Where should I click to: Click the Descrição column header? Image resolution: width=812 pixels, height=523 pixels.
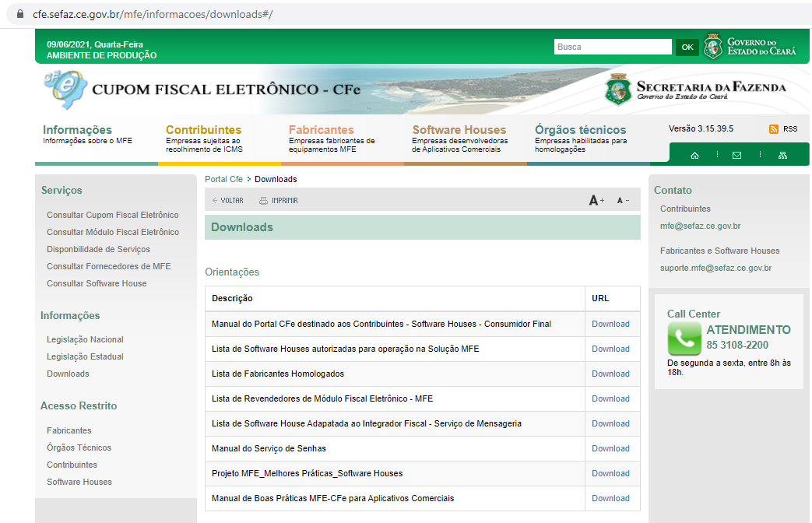tap(232, 298)
